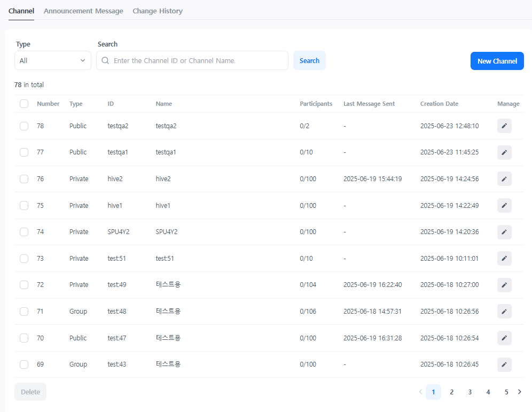This screenshot has width=532, height=412.
Task: Click the channel ID search input field
Action: (198, 60)
